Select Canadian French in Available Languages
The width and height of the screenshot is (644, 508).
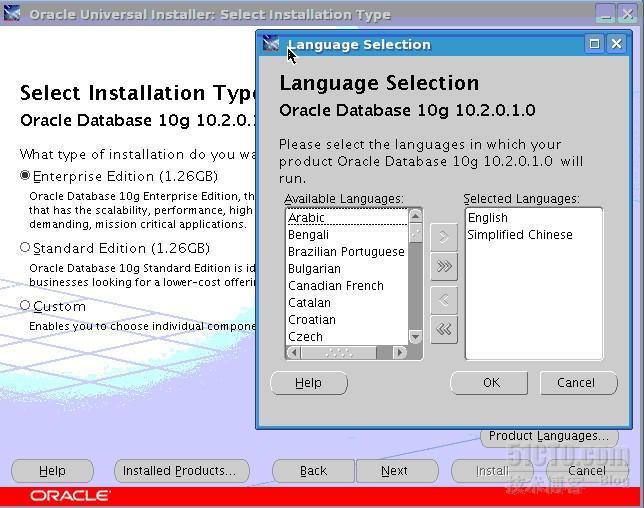pos(347,285)
